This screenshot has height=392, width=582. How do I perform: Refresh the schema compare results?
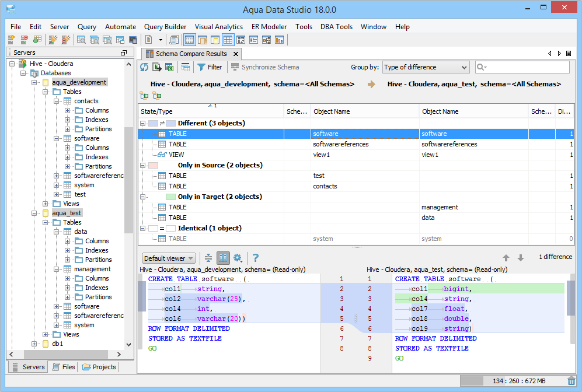pyautogui.click(x=144, y=67)
